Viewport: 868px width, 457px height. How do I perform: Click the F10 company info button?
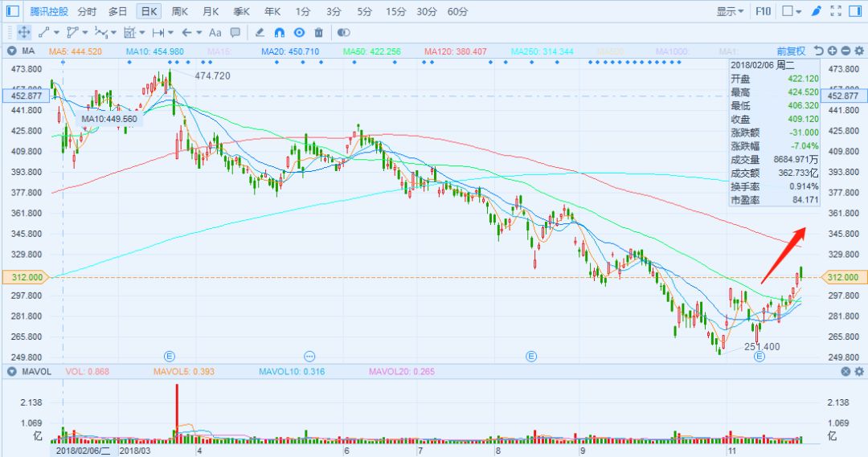pyautogui.click(x=763, y=11)
